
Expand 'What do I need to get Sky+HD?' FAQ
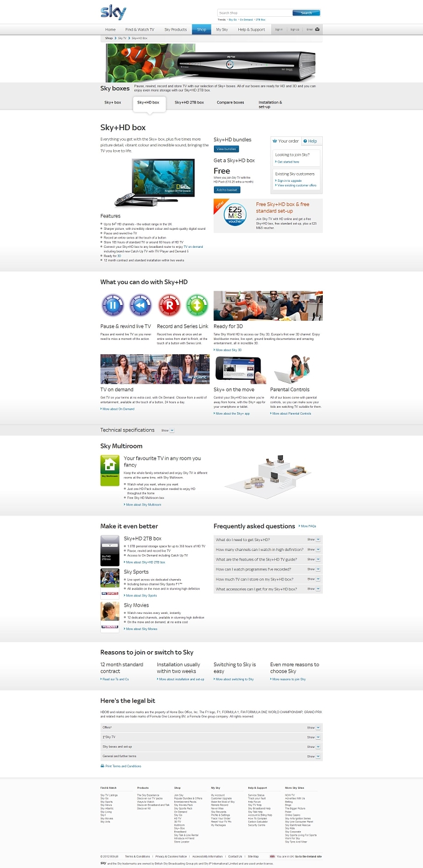pyautogui.click(x=268, y=540)
